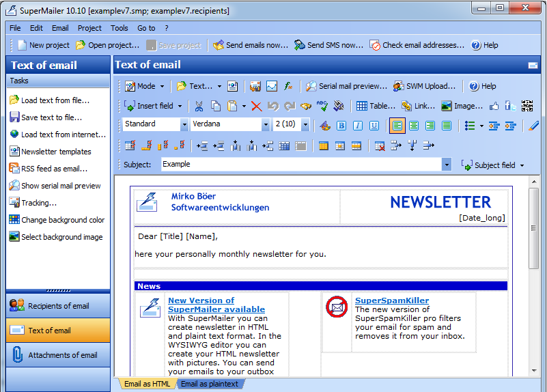Click the Facebook/Twitter social icon
The width and height of the screenshot is (547, 392).
pos(510,106)
